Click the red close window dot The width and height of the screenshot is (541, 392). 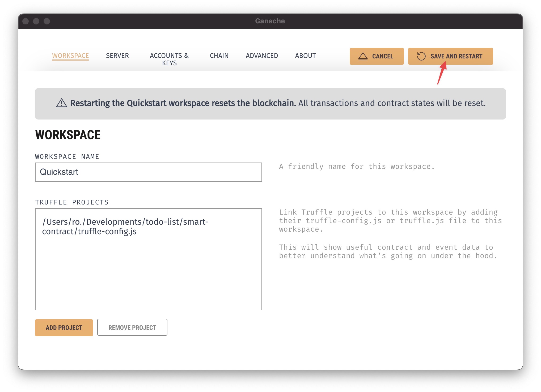coord(26,21)
